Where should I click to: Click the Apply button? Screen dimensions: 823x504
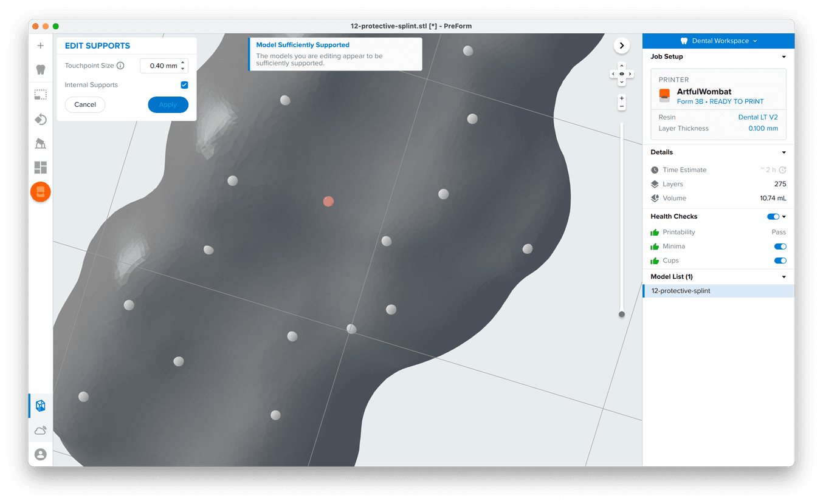click(168, 104)
